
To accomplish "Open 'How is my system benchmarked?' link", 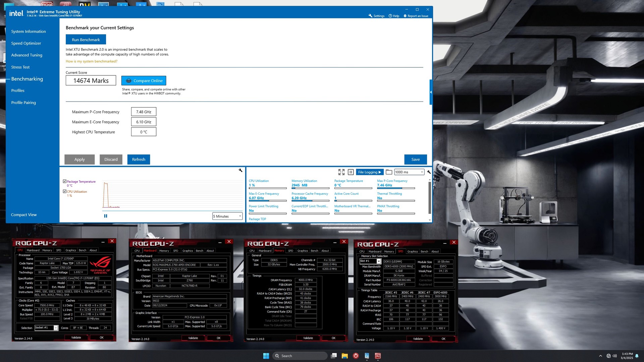I will coord(92,61).
